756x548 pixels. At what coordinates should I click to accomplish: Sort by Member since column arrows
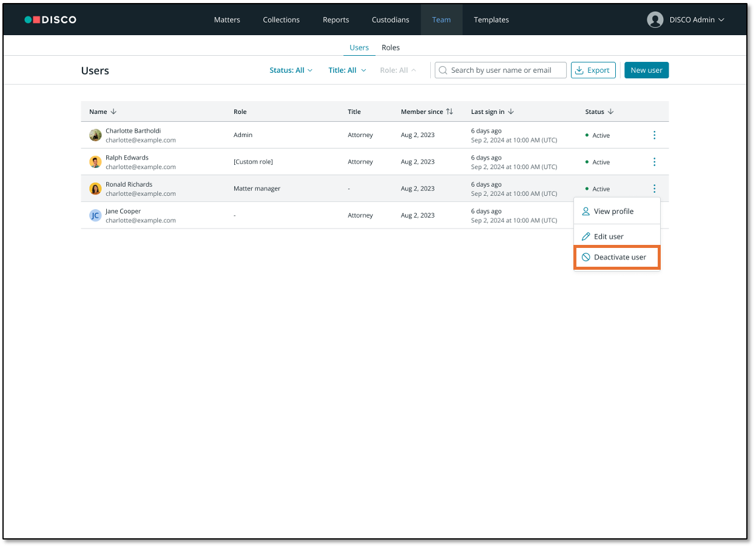[450, 112]
